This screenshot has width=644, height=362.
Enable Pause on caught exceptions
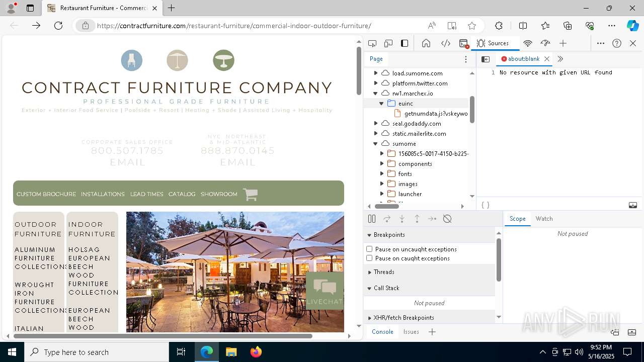(x=369, y=258)
